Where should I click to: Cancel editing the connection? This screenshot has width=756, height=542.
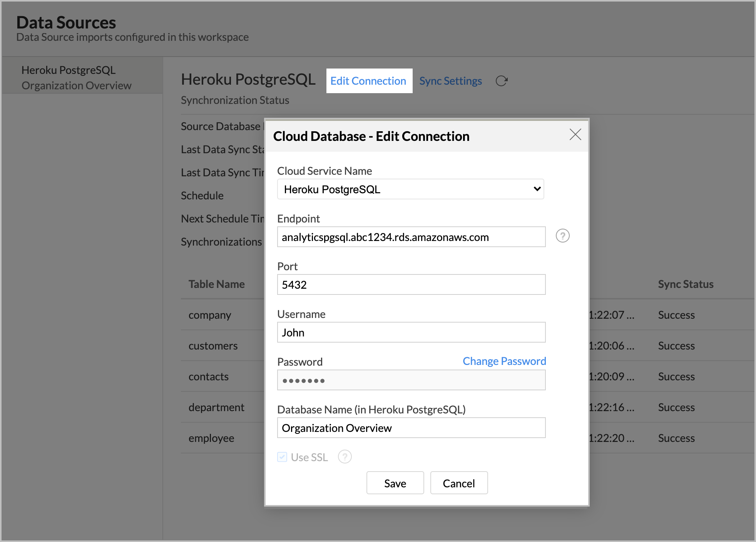458,483
